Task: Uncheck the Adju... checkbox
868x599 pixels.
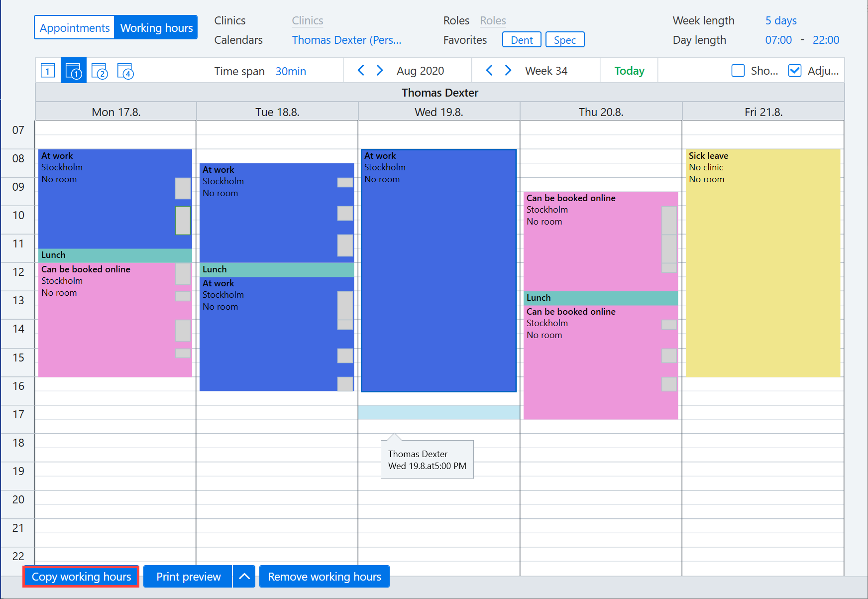Action: [795, 71]
